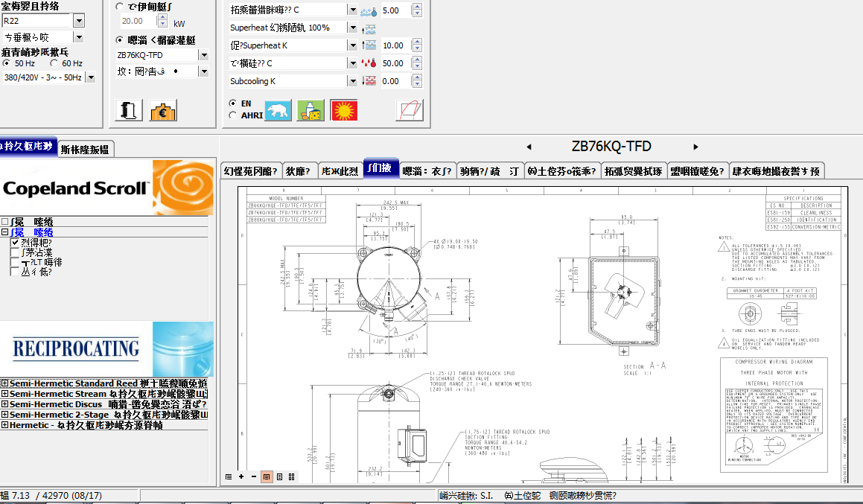Screen dimensions: 863x504
Task: Open the ZB76KQ-TFD model dropdown
Action: pos(203,55)
